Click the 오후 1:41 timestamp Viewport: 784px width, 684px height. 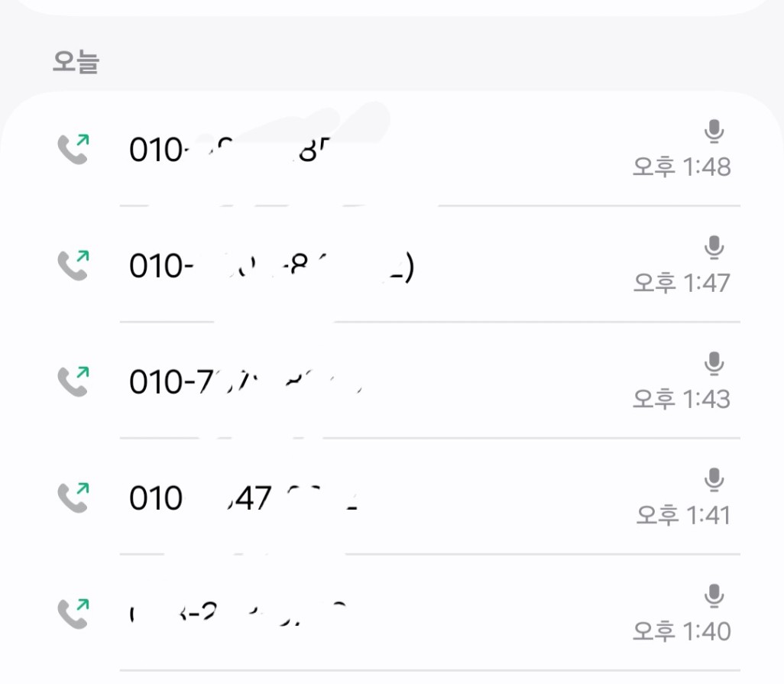pyautogui.click(x=683, y=515)
